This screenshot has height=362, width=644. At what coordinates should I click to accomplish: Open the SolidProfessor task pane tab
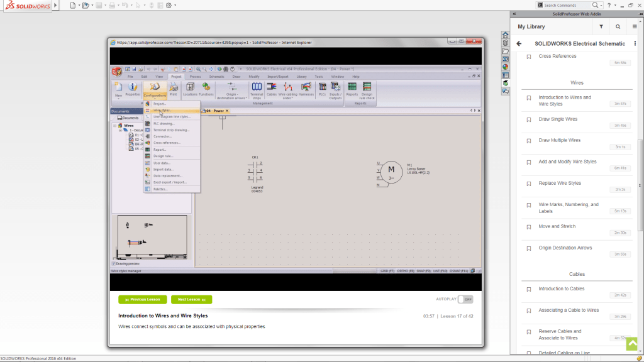pyautogui.click(x=505, y=83)
